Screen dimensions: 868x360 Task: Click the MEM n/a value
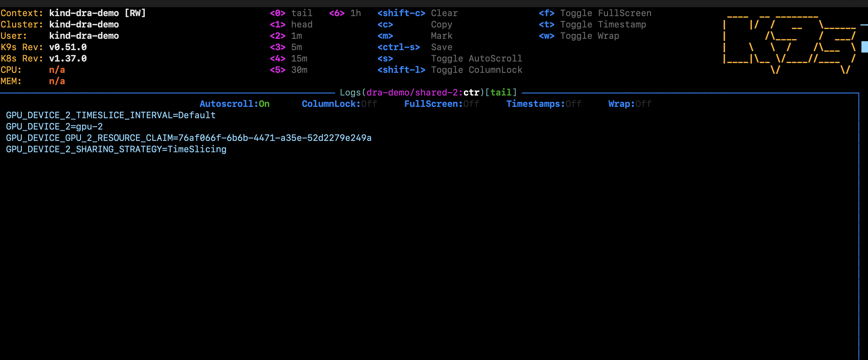57,81
